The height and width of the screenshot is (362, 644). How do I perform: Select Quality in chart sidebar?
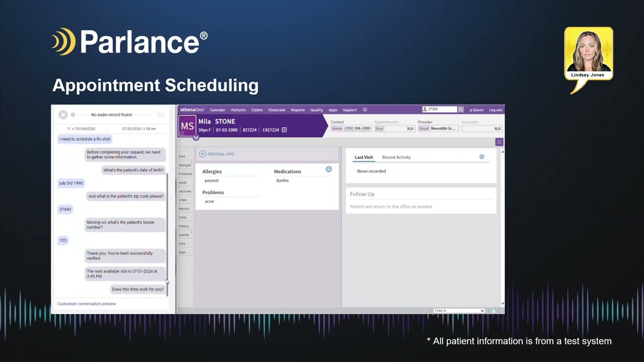[184, 235]
